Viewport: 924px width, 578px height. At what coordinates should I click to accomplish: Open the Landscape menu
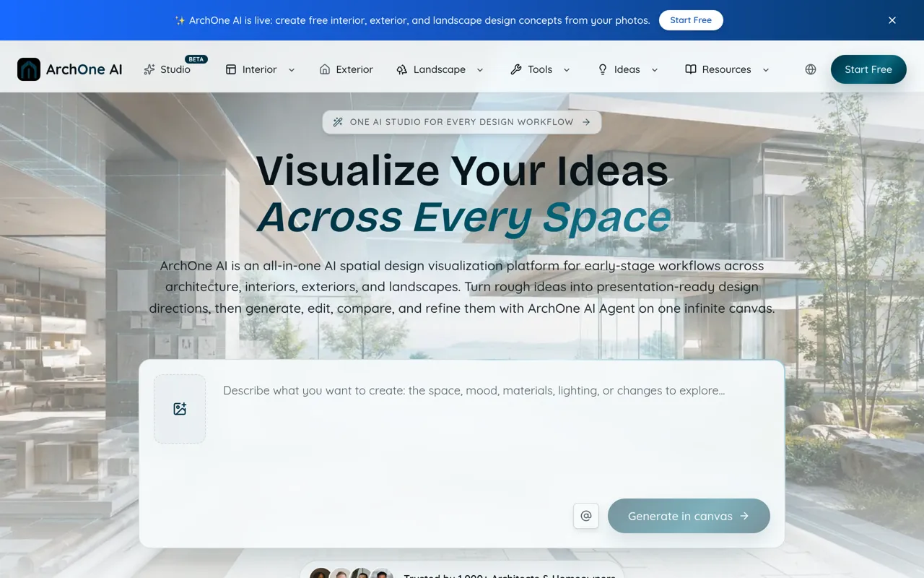pos(440,69)
